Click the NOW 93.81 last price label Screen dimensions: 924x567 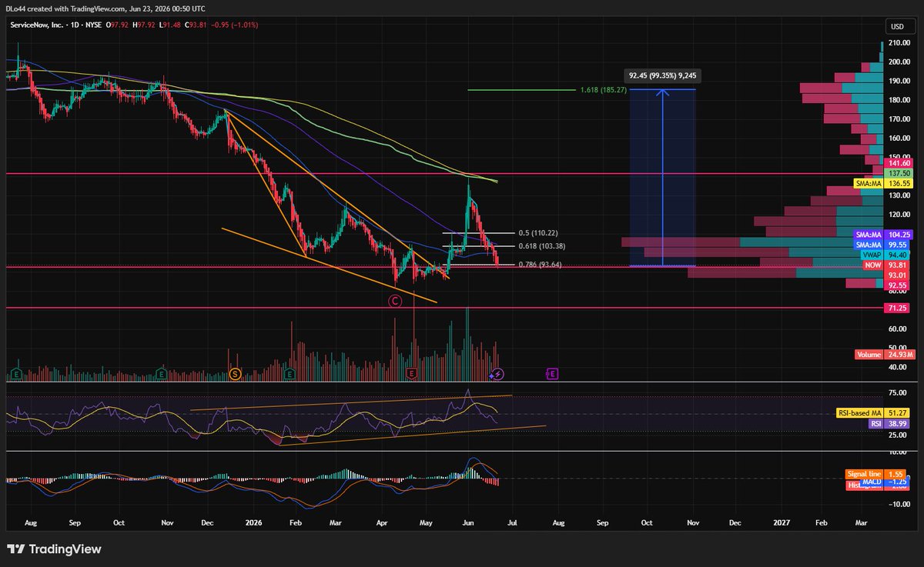point(888,265)
